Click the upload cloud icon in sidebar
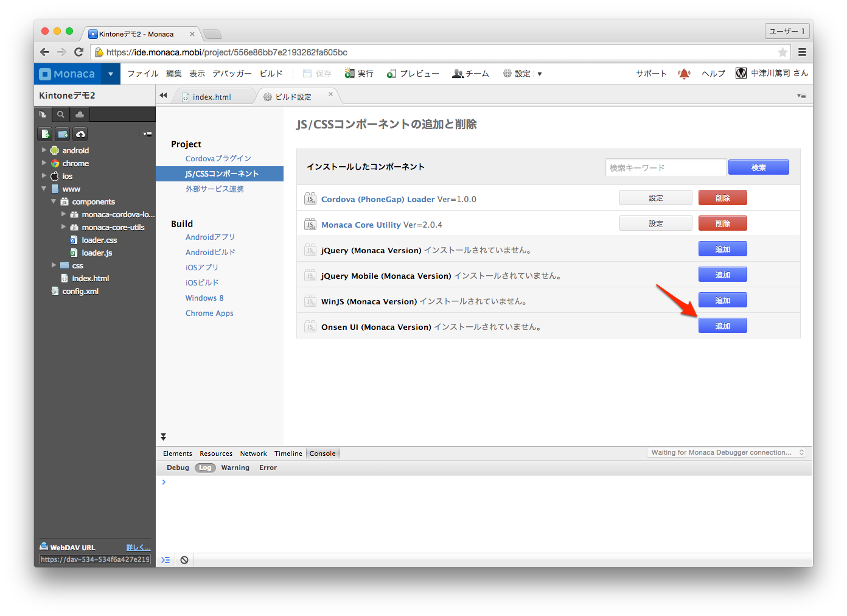The width and height of the screenshot is (847, 616). coord(80,134)
